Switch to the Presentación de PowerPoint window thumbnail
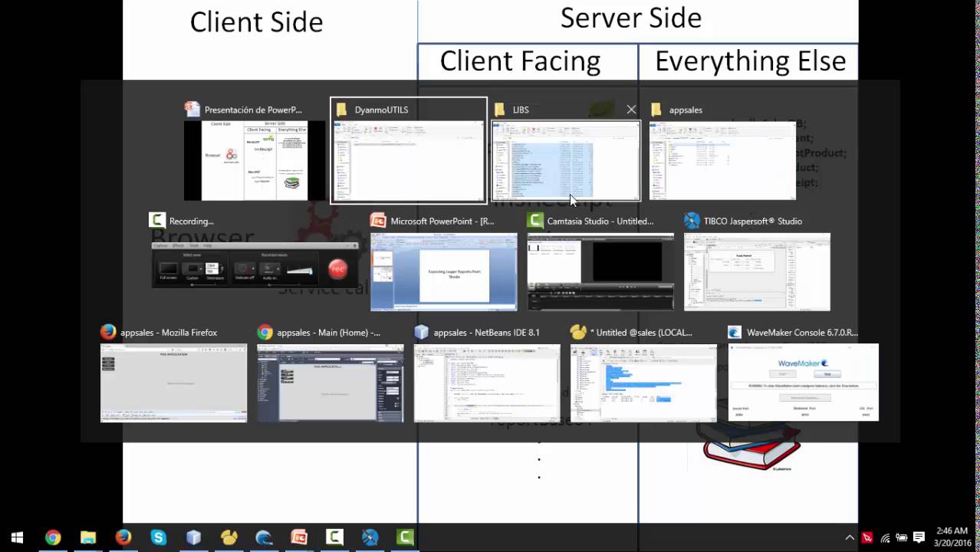The height and width of the screenshot is (552, 980). [255, 160]
